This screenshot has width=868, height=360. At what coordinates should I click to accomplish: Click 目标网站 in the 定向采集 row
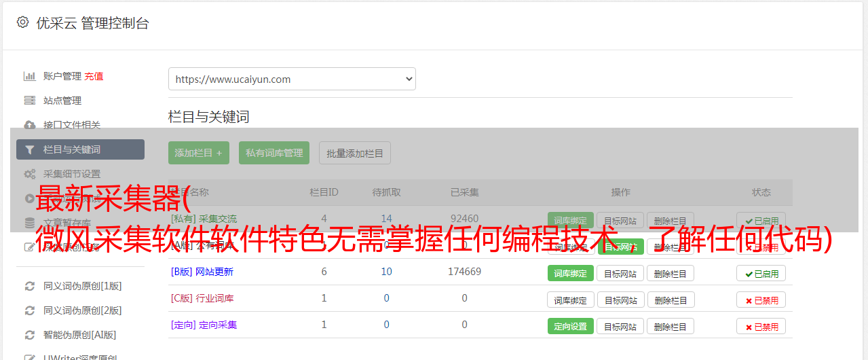tap(620, 326)
